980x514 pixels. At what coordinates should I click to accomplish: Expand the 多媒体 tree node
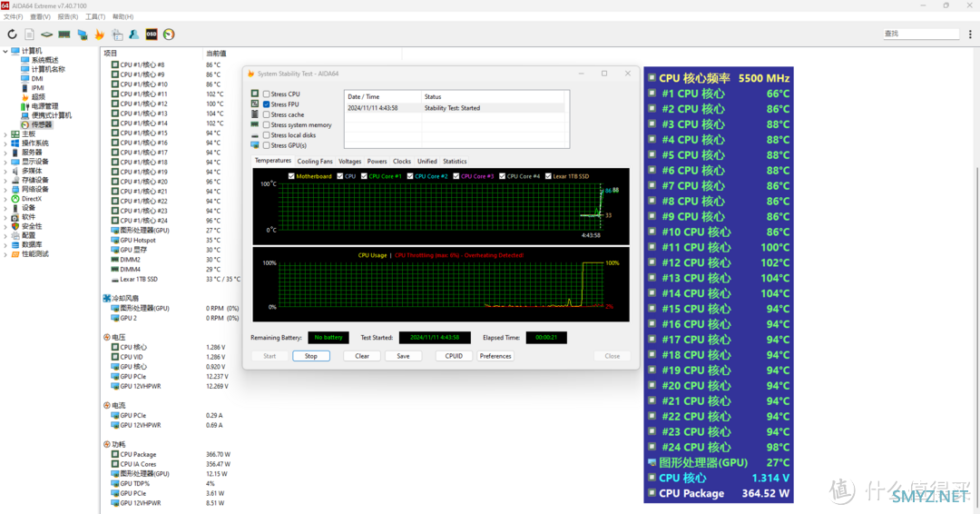[5, 171]
